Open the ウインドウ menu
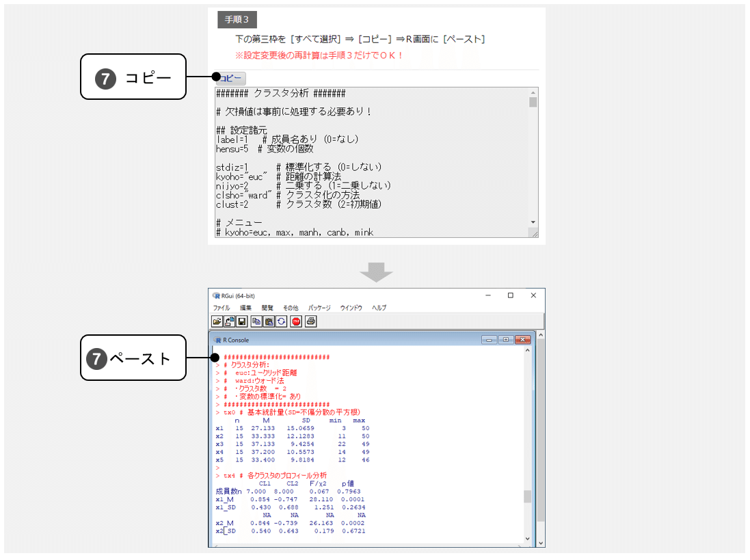 (x=351, y=308)
